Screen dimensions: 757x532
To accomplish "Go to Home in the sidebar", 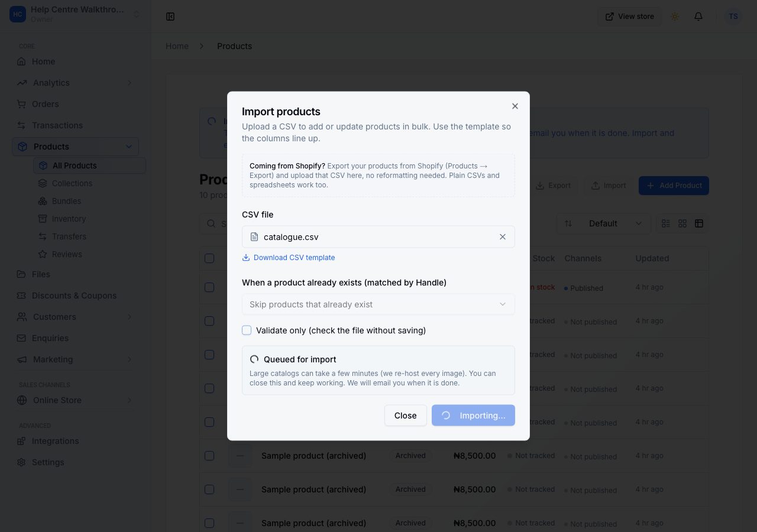I will tap(75, 61).
